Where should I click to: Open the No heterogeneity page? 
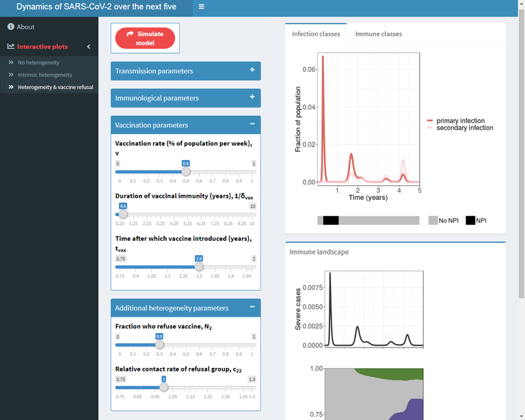[38, 62]
